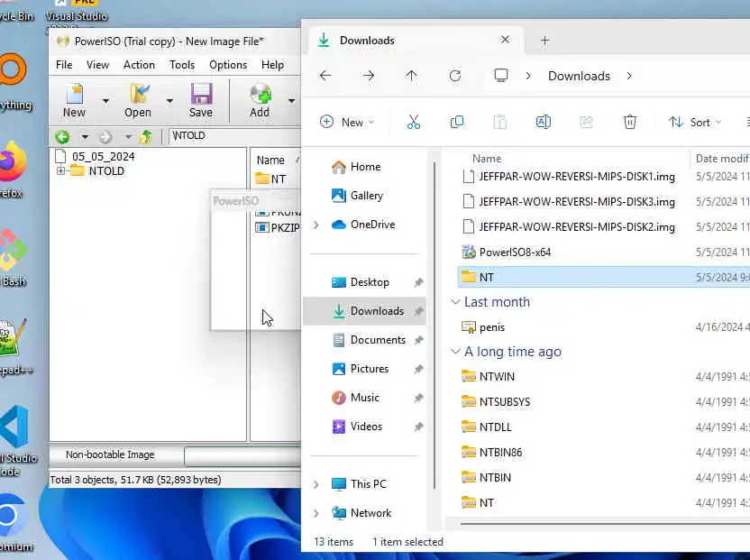Viewport: 750px width, 560px height.
Task: Select 05_05_2024 root in PowerISO tree
Action: (103, 157)
